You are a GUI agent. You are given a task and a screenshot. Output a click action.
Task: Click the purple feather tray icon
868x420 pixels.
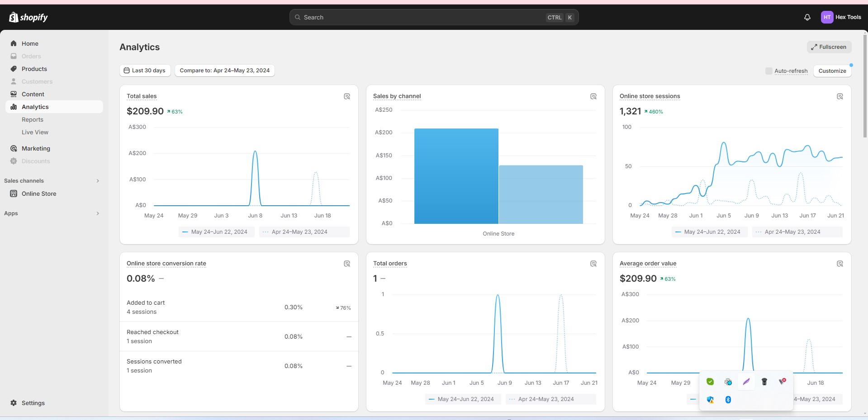(x=746, y=382)
